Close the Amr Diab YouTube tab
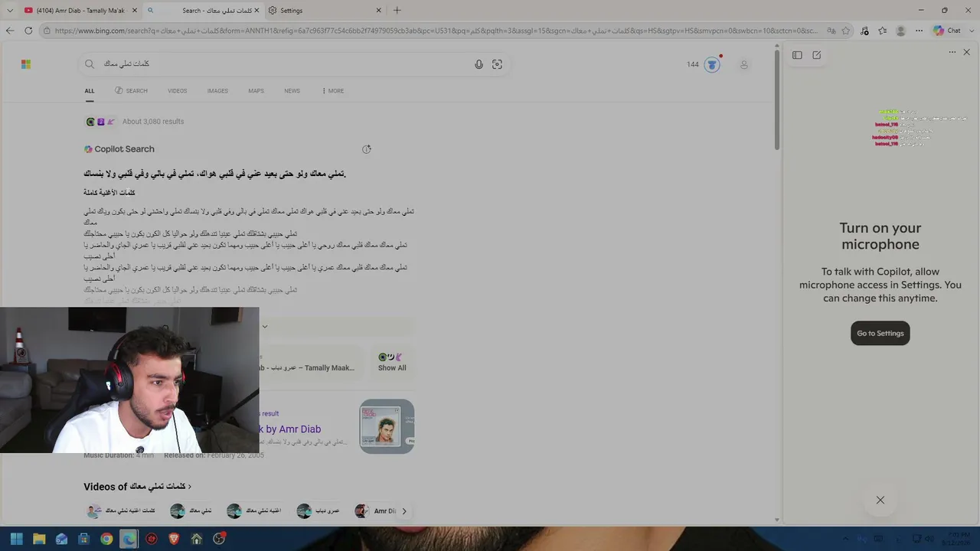This screenshot has height=551, width=980. tap(135, 11)
